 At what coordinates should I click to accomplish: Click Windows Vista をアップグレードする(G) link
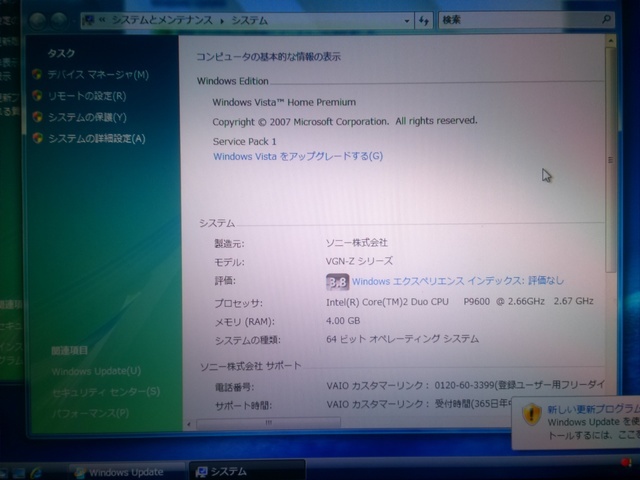point(298,156)
